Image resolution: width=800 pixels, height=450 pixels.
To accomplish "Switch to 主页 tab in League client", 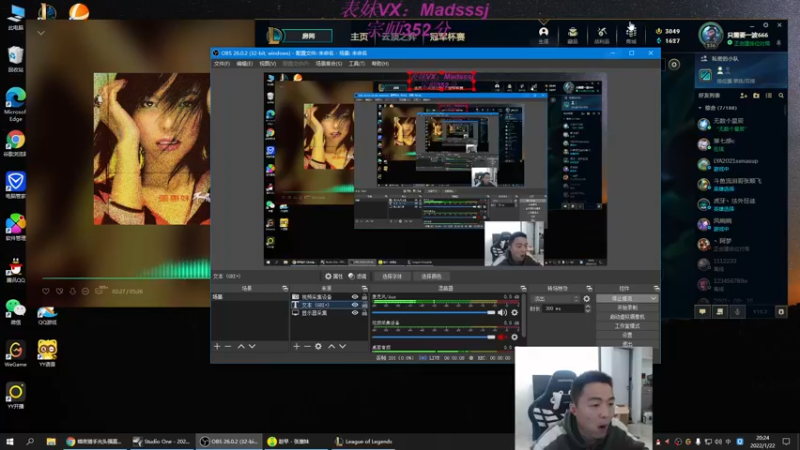I will [359, 37].
